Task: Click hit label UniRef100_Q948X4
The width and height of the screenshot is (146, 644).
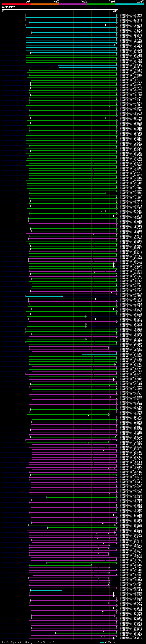Action: (131, 294)
